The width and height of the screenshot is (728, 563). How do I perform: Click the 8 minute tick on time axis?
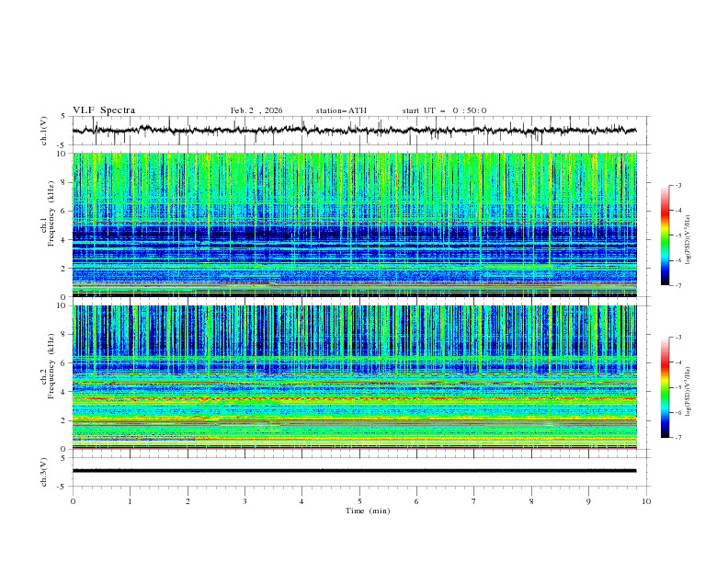pos(531,501)
